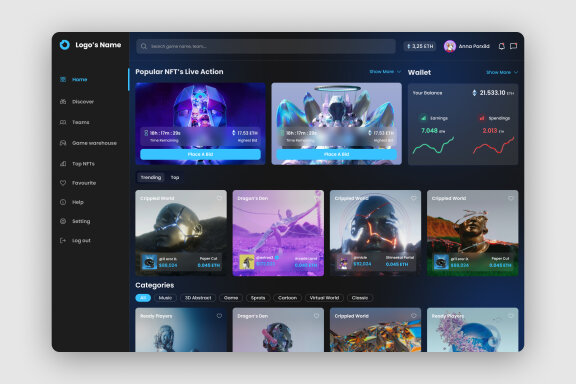Click the green Earnings line chart
The width and height of the screenshot is (576, 384).
click(433, 145)
